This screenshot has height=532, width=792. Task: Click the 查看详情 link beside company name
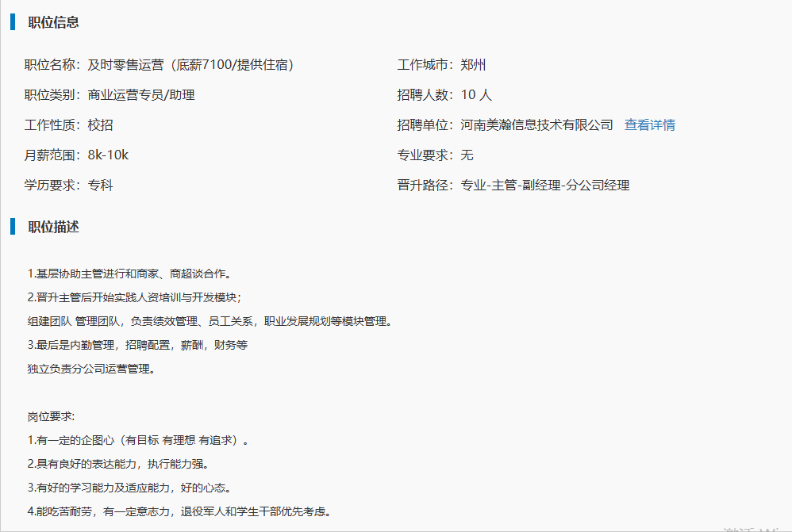coord(649,125)
